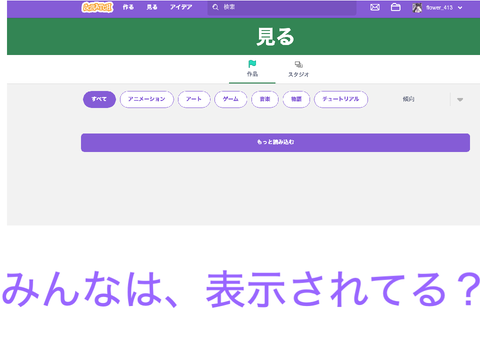Open the 見る menu item
This screenshot has width=480, height=360.
[152, 7]
